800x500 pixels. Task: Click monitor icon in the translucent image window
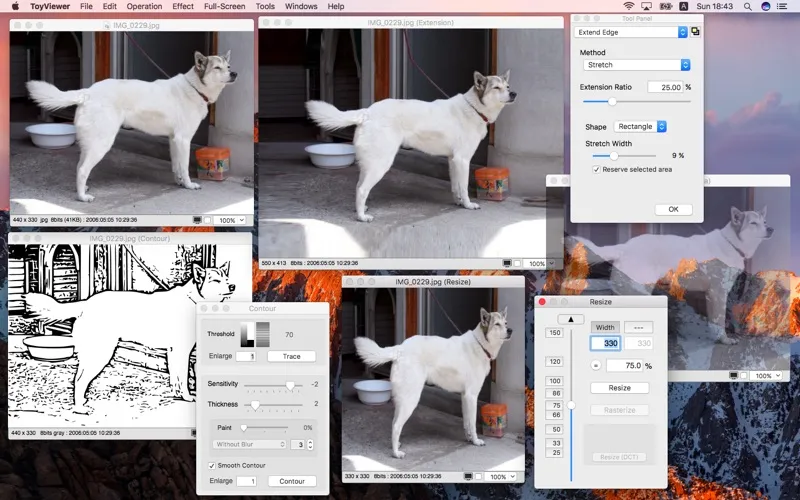pos(733,376)
